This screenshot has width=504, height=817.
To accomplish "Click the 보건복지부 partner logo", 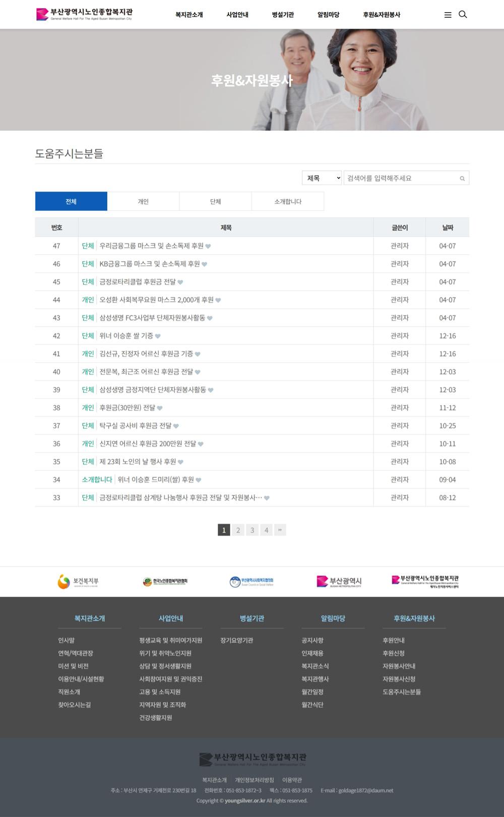I will point(78,582).
